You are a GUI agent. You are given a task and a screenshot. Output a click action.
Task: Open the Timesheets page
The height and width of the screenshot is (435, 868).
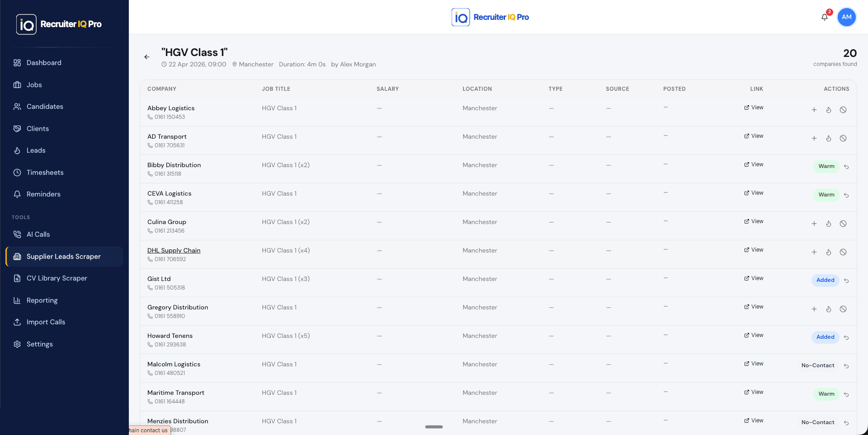(64, 173)
